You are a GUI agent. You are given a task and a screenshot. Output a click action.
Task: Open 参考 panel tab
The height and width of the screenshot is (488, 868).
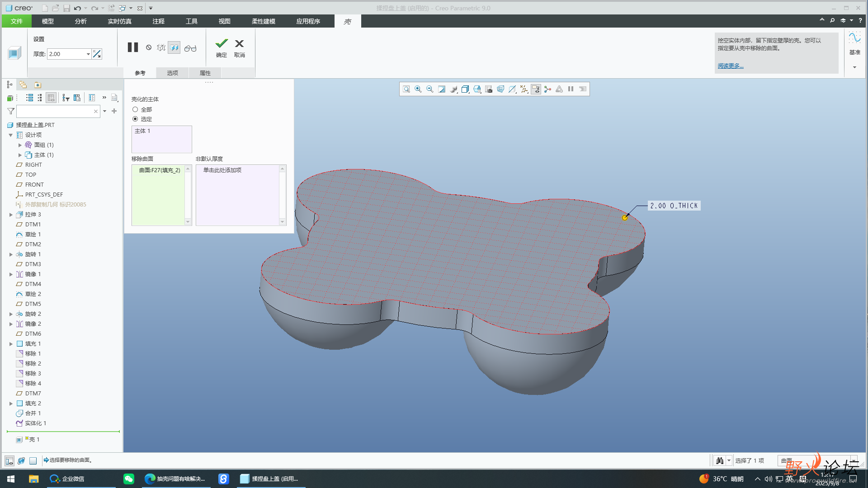click(140, 73)
